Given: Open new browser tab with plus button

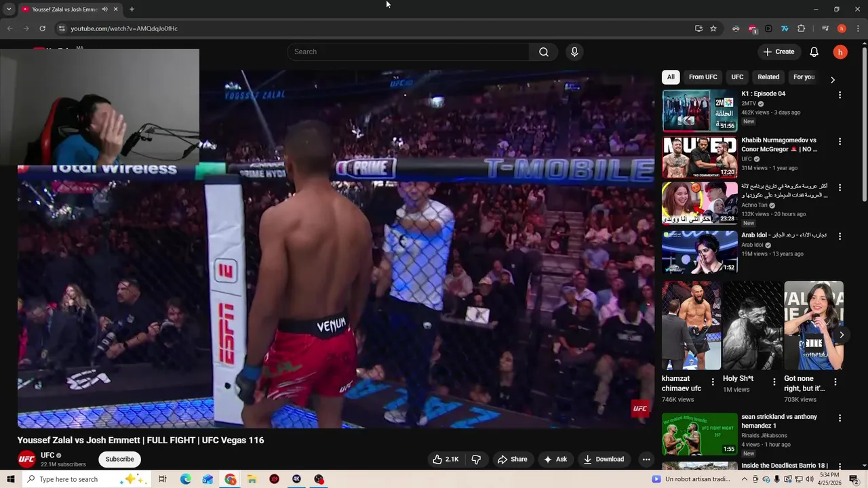Looking at the screenshot, I should coord(132,9).
